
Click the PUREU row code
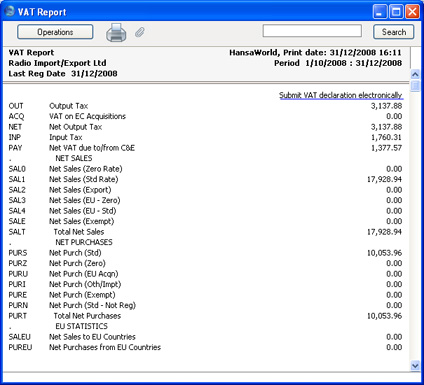click(20, 347)
